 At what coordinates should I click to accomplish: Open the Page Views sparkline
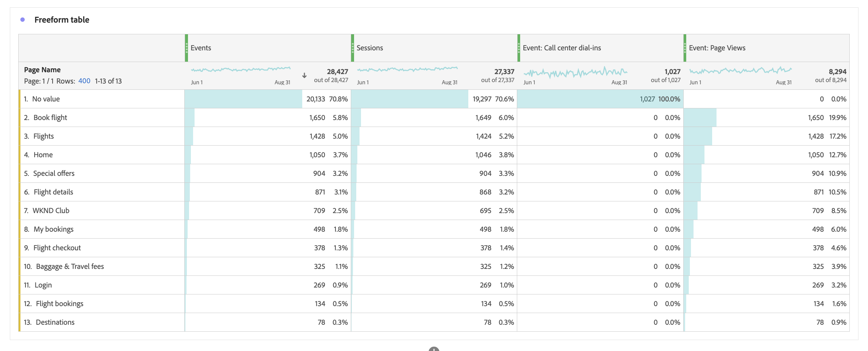coord(741,70)
